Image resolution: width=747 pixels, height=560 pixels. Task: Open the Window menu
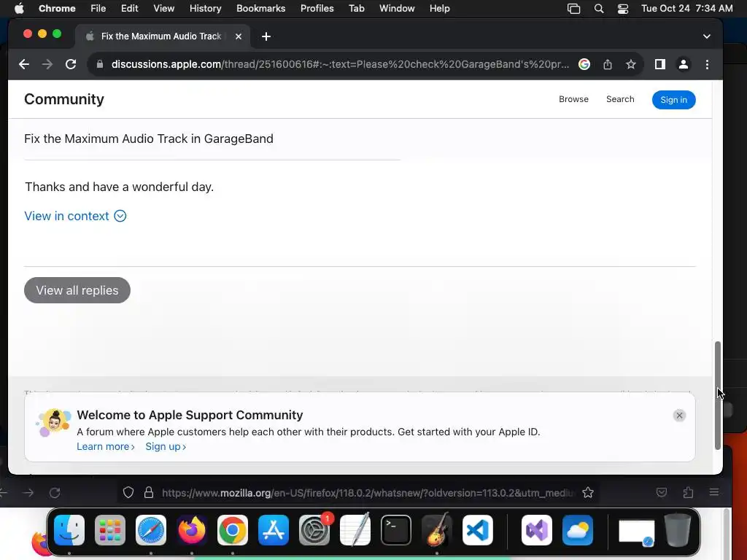[397, 9]
